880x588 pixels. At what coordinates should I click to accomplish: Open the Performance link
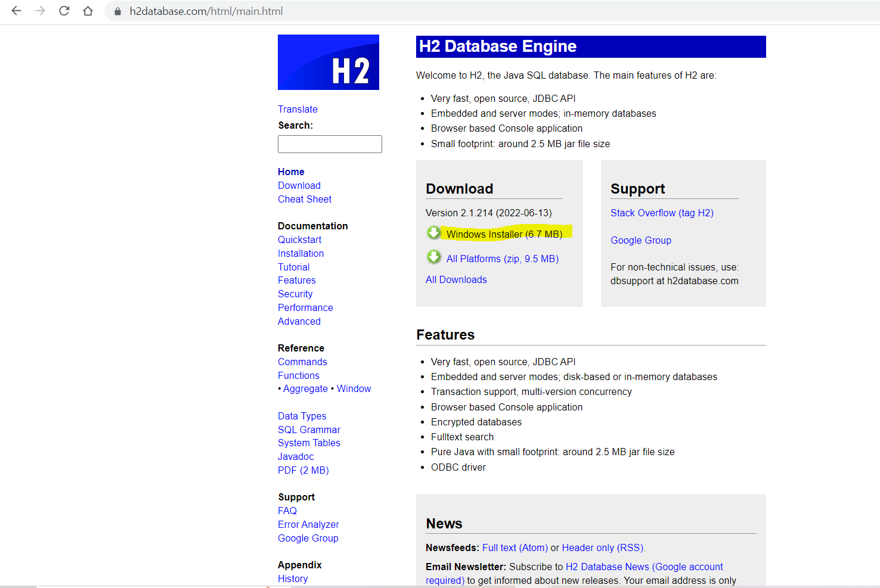click(x=305, y=307)
